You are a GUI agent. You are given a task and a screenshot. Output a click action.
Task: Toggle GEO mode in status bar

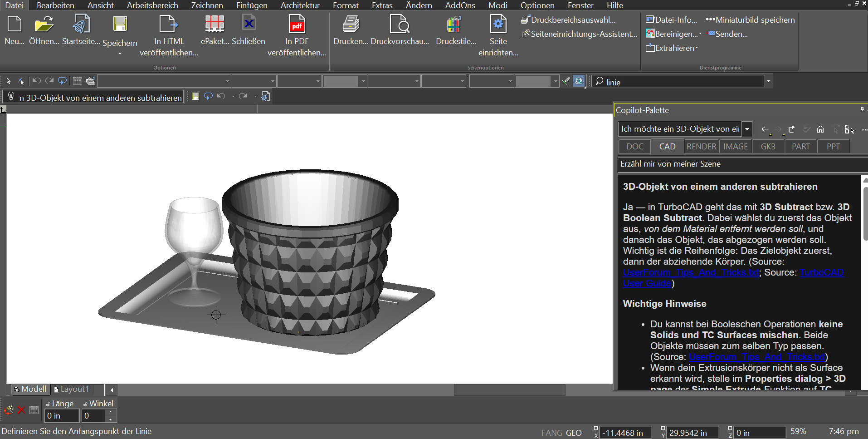574,433
